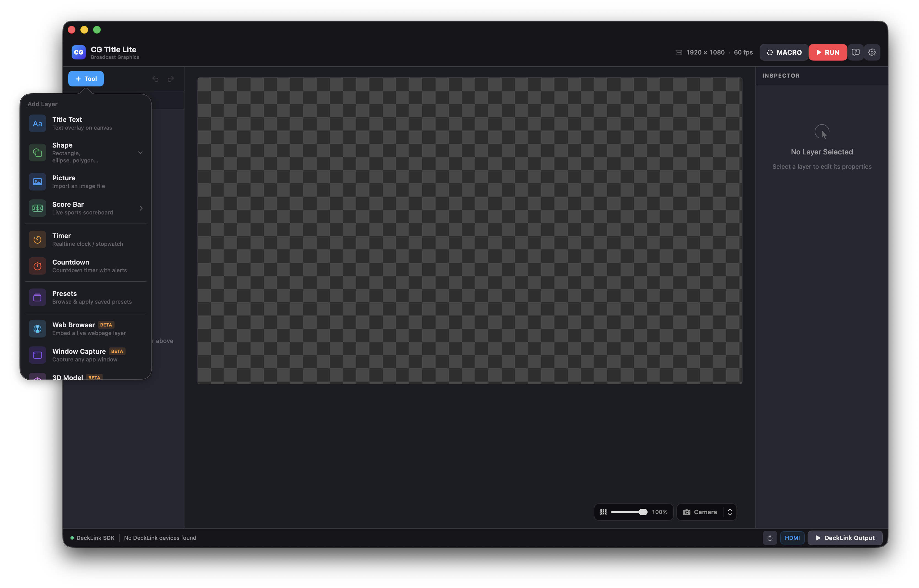Expand the Shape tool options
This screenshot has height=588, width=919.
(140, 152)
